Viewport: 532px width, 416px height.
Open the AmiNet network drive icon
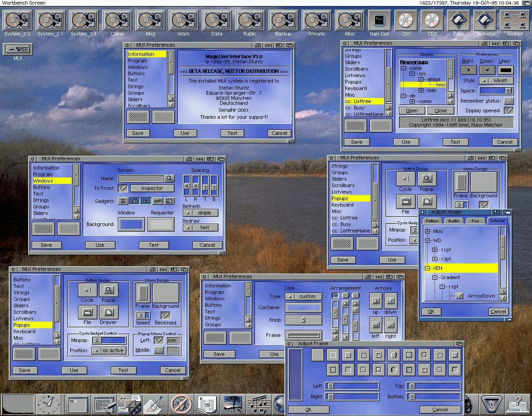(514, 21)
